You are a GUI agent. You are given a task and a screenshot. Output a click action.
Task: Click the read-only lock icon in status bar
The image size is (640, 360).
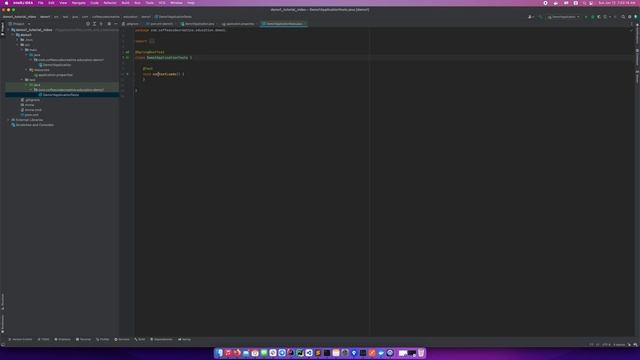point(629,344)
